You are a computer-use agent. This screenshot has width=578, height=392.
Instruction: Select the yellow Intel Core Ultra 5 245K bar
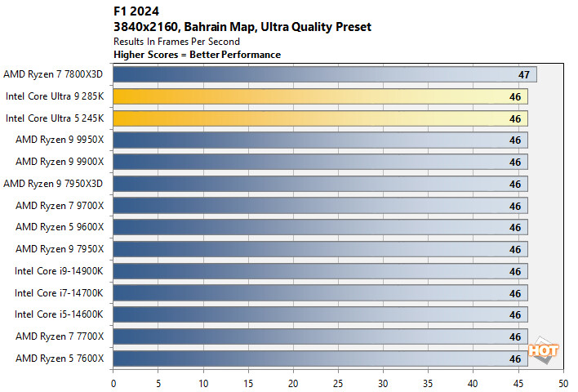click(320, 118)
